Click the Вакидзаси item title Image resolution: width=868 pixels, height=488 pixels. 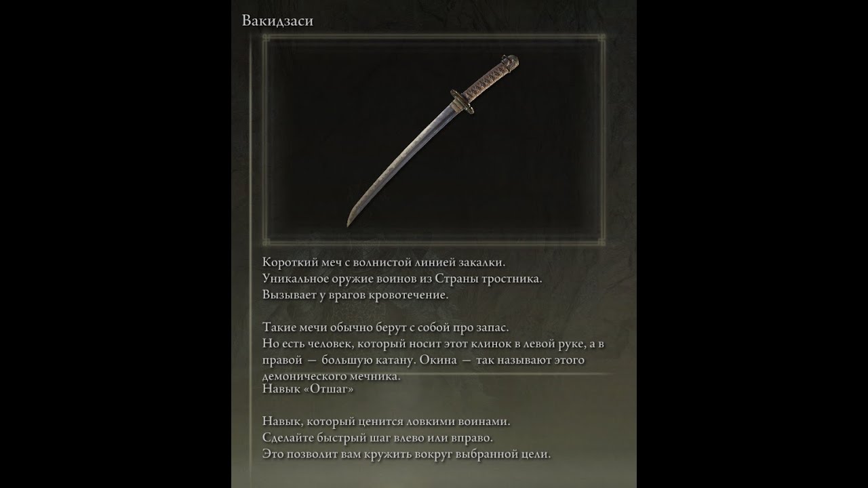[277, 21]
